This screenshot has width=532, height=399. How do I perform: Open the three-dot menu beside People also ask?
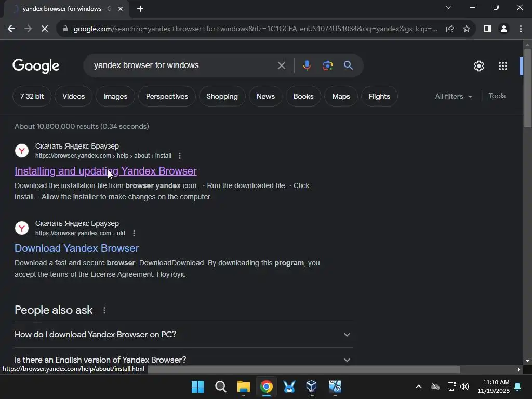coord(104,310)
